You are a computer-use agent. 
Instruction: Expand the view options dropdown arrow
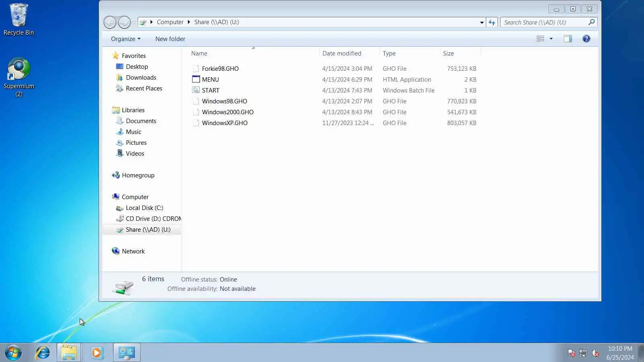click(x=551, y=39)
